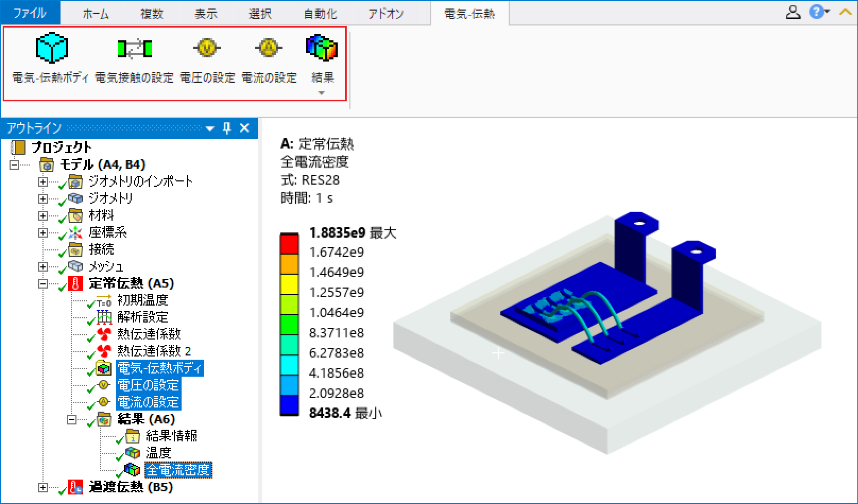The height and width of the screenshot is (504, 858).
Task: Click the 電気-伝熱ボディ cube icon in ribbon
Action: coord(52,48)
